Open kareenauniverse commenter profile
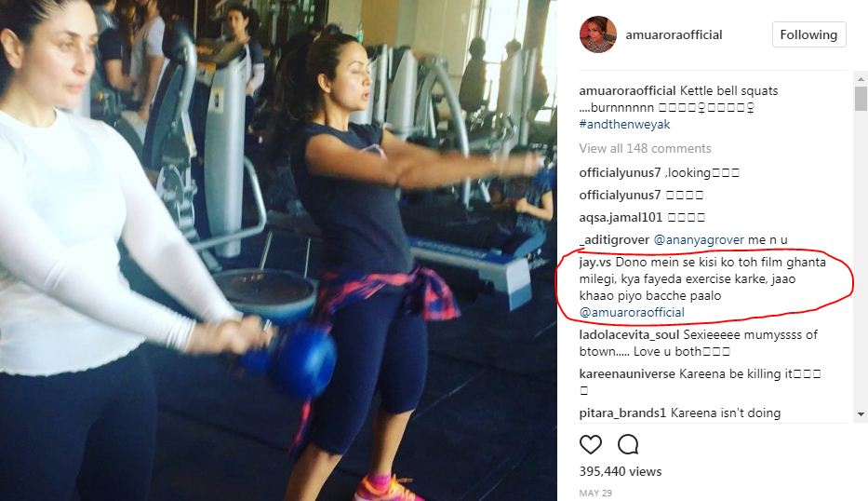This screenshot has width=868, height=501. click(x=627, y=374)
